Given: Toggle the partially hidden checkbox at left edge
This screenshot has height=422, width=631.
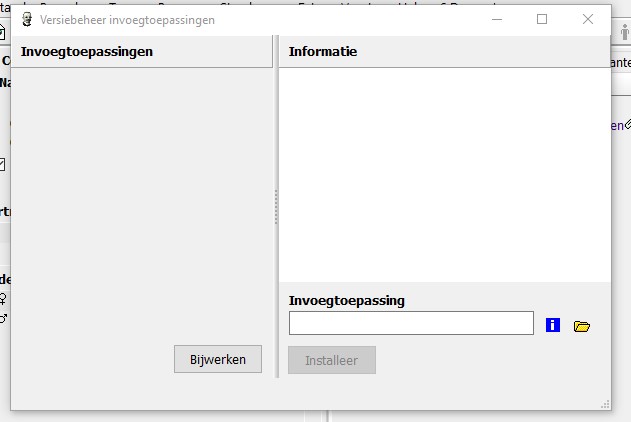Looking at the screenshot, I should pos(3,164).
